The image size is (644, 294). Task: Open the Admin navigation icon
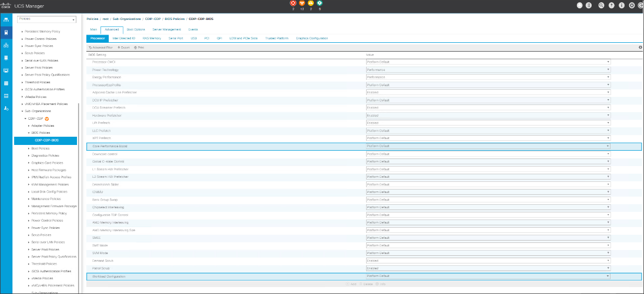6,108
